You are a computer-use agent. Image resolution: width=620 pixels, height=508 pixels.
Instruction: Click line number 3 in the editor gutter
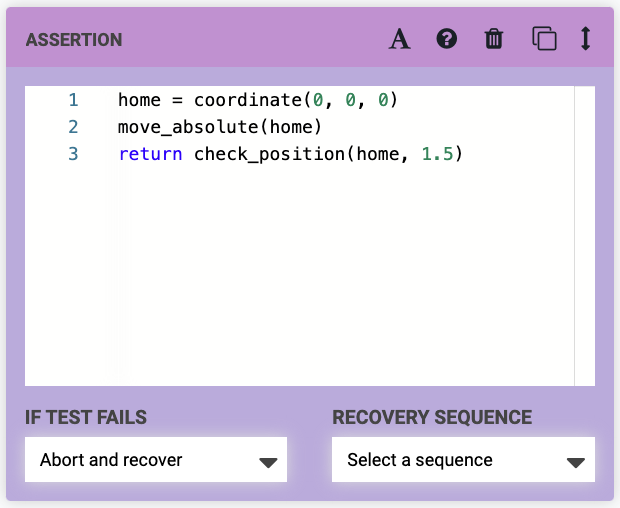point(73,154)
